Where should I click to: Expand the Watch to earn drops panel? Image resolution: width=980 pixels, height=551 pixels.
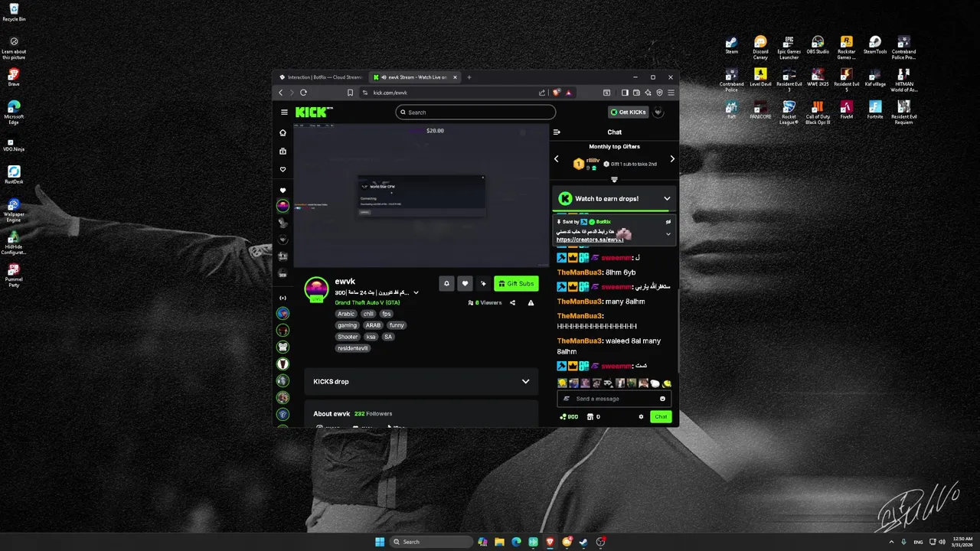[x=667, y=198]
